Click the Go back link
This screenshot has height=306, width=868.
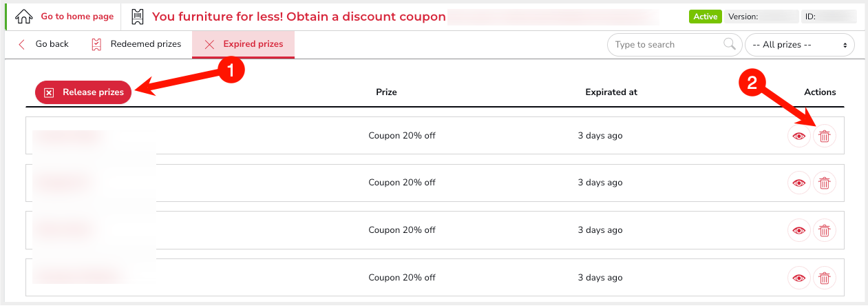pyautogui.click(x=43, y=44)
